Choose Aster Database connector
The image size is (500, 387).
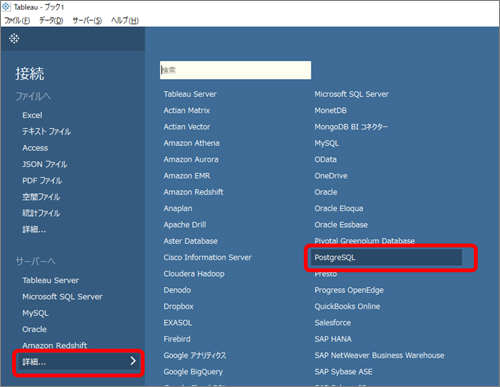tap(190, 241)
